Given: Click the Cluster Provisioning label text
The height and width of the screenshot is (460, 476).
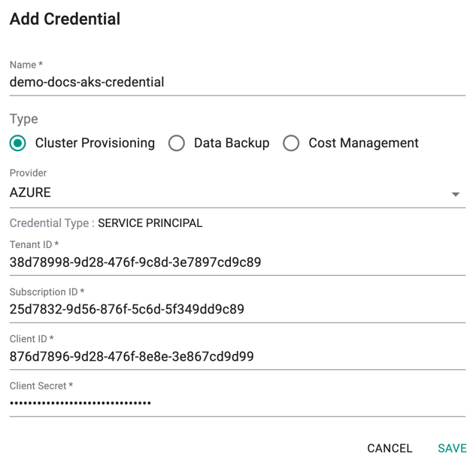Looking at the screenshot, I should point(95,143).
